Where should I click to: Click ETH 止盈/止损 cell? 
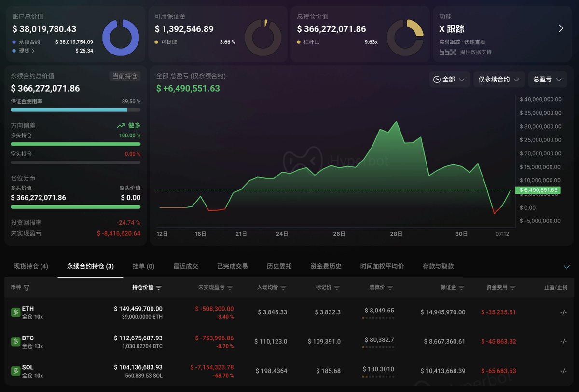coord(563,312)
